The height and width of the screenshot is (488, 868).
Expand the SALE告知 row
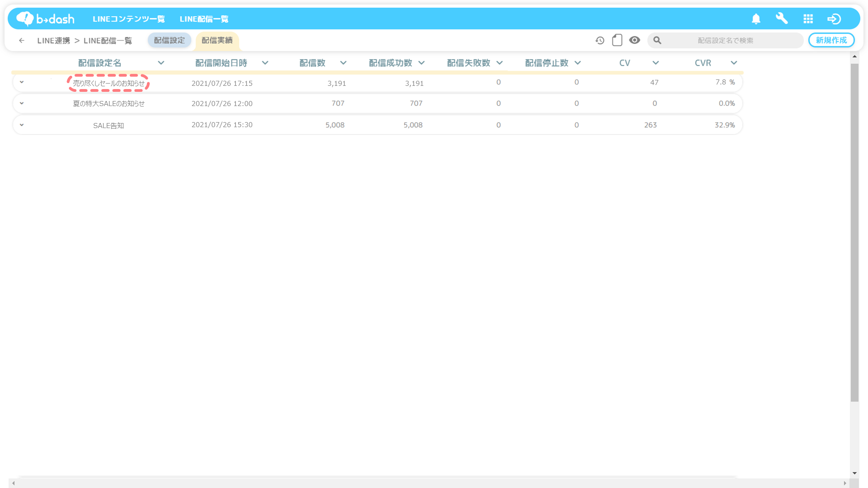pyautogui.click(x=22, y=125)
